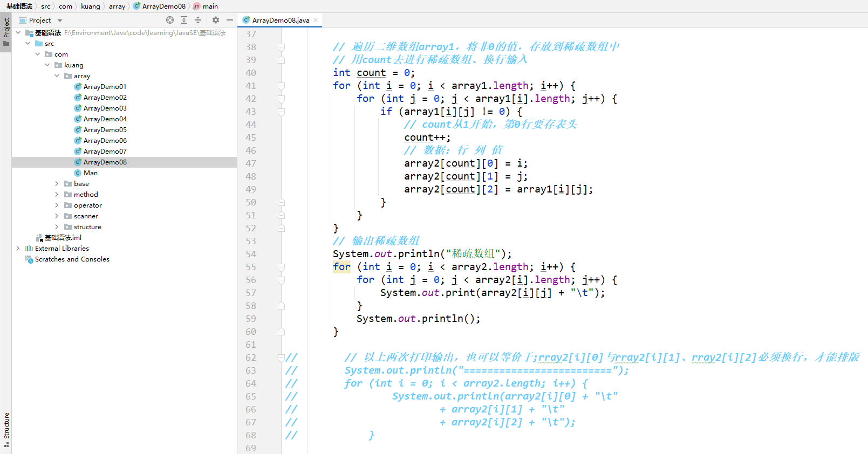Collapse the kuang package node
The width and height of the screenshot is (868, 454).
(47, 65)
